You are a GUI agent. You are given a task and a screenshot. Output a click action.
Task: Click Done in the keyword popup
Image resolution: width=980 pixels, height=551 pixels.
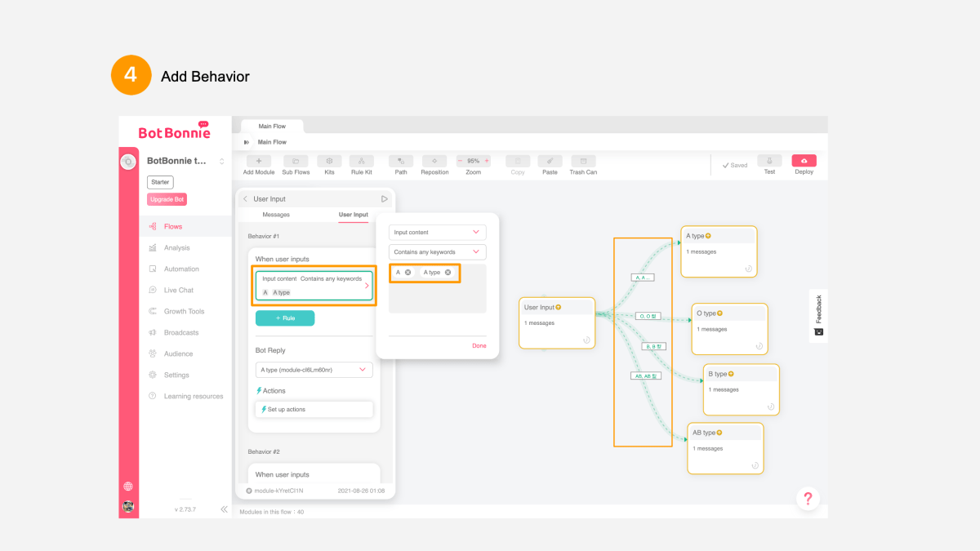479,346
